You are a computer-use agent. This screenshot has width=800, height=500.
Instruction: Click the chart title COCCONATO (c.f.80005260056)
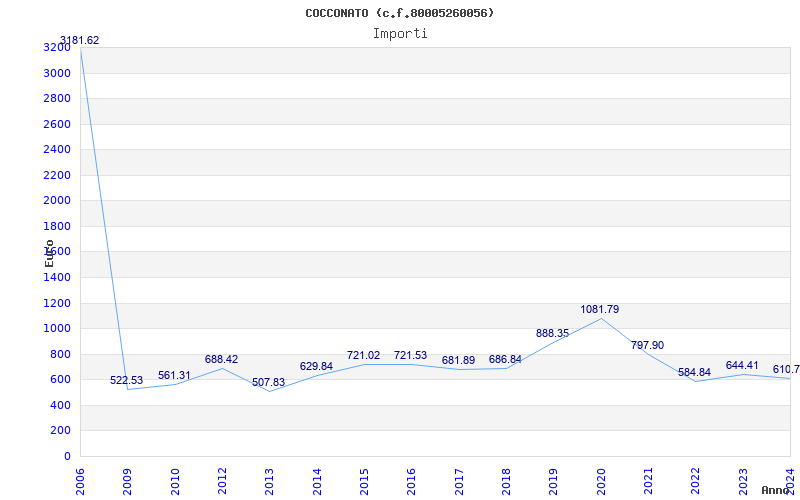tap(399, 13)
